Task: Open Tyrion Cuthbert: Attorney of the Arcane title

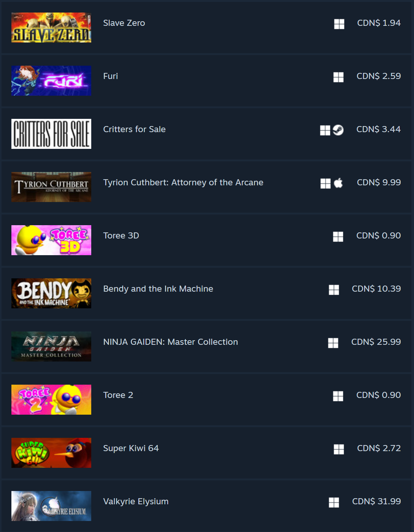Action: 183,183
